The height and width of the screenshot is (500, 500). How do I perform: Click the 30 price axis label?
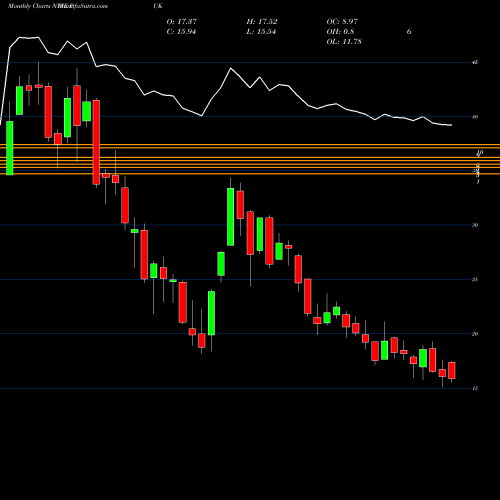475,225
